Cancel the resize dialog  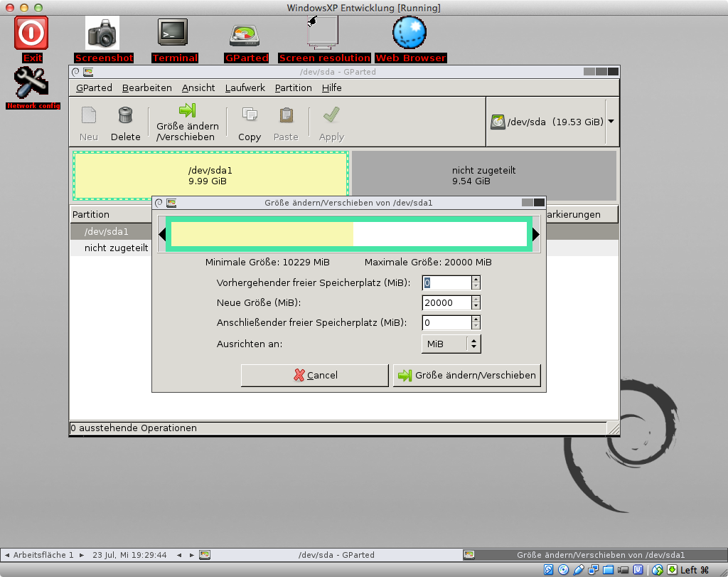click(x=315, y=376)
